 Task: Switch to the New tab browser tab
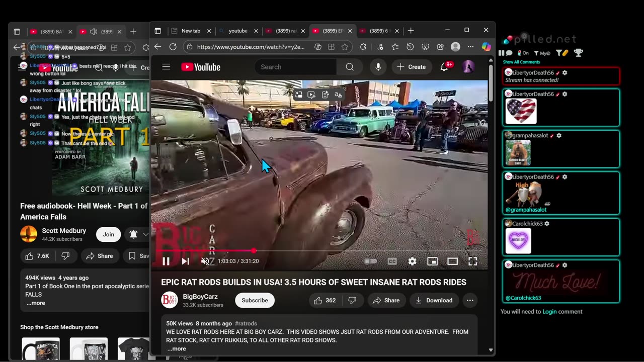click(x=190, y=31)
